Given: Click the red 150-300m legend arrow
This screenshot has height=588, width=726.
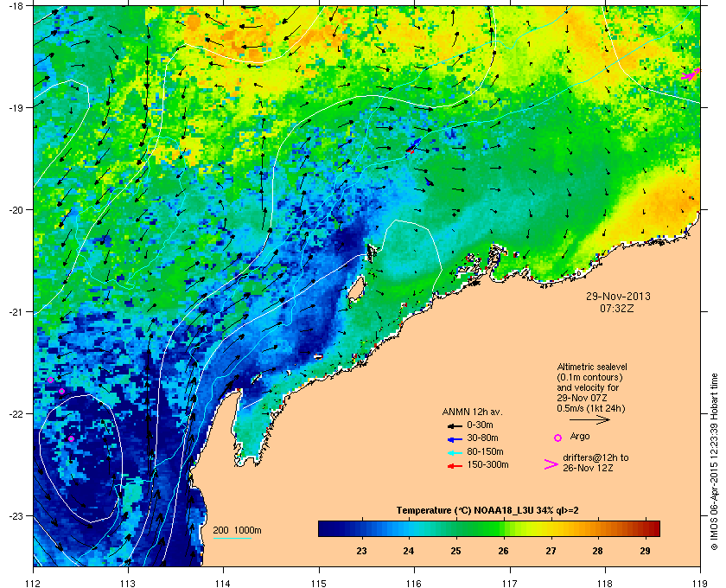Looking at the screenshot, I should pyautogui.click(x=455, y=466).
